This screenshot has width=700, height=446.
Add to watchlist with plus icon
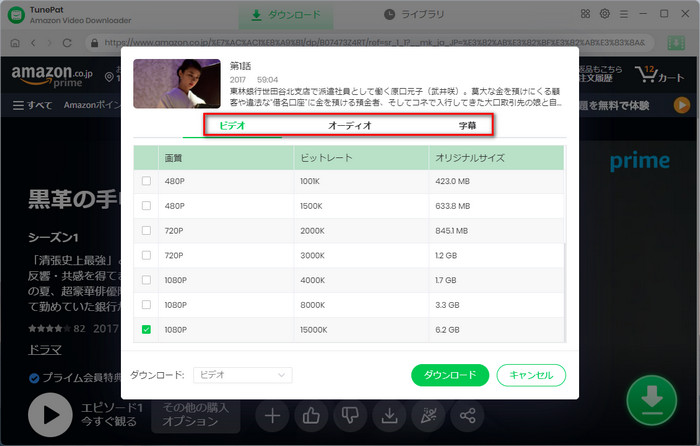pyautogui.click(x=272, y=416)
